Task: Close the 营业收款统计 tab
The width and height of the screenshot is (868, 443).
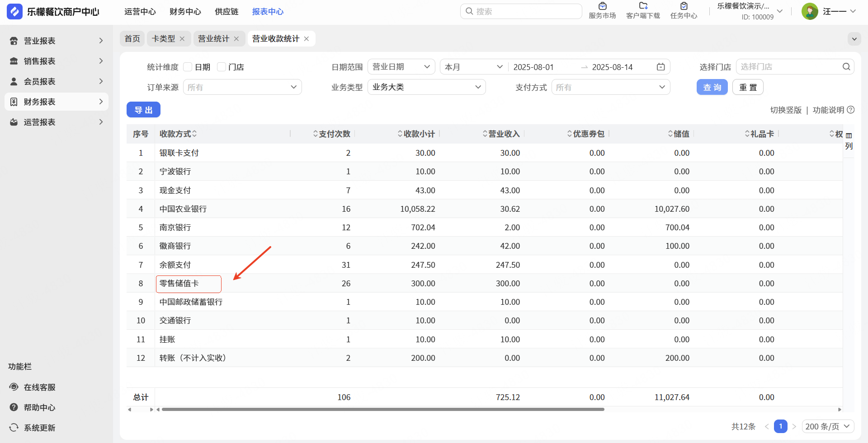Action: (x=307, y=39)
